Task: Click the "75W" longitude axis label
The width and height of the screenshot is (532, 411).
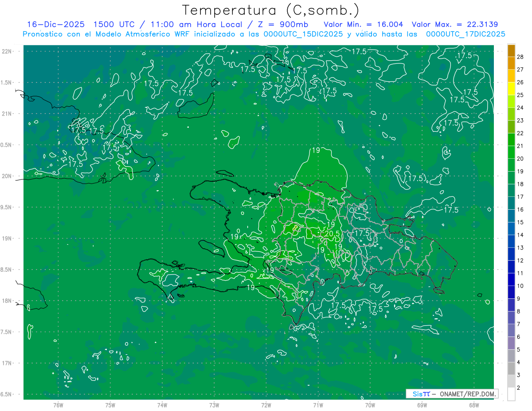Action: coord(110,405)
